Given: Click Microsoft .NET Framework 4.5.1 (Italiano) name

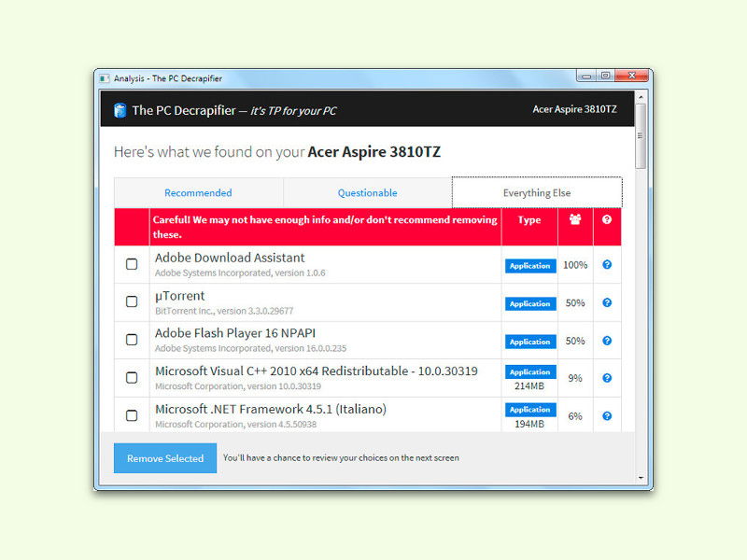Looking at the screenshot, I should click(271, 409).
